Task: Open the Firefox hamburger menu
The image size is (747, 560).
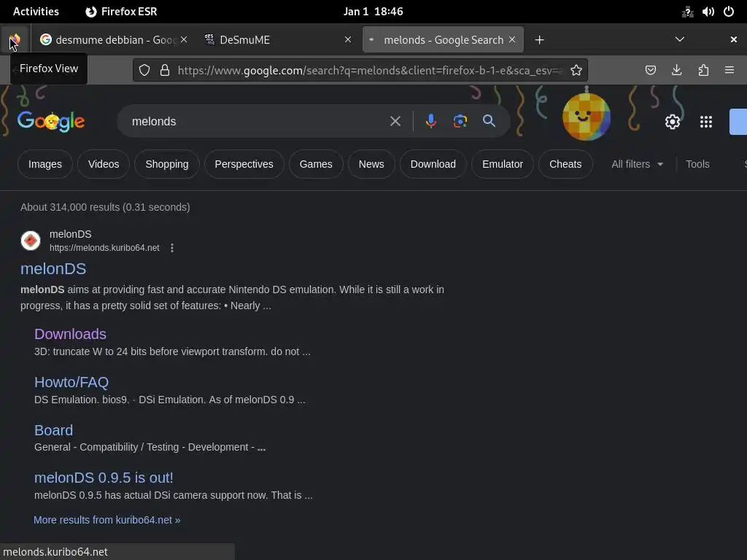Action: pos(729,71)
